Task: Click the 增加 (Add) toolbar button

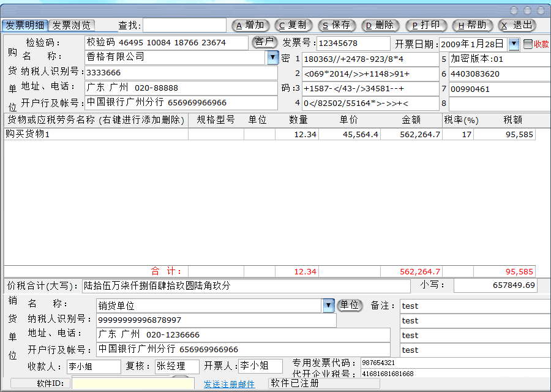Action: click(250, 25)
